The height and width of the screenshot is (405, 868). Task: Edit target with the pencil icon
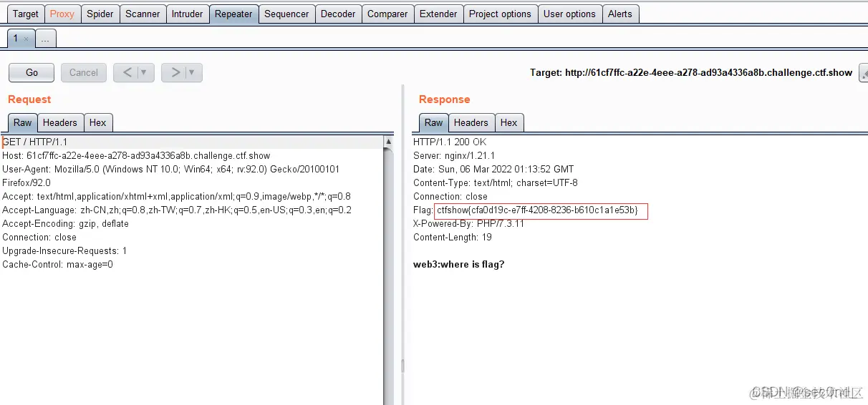(x=863, y=72)
